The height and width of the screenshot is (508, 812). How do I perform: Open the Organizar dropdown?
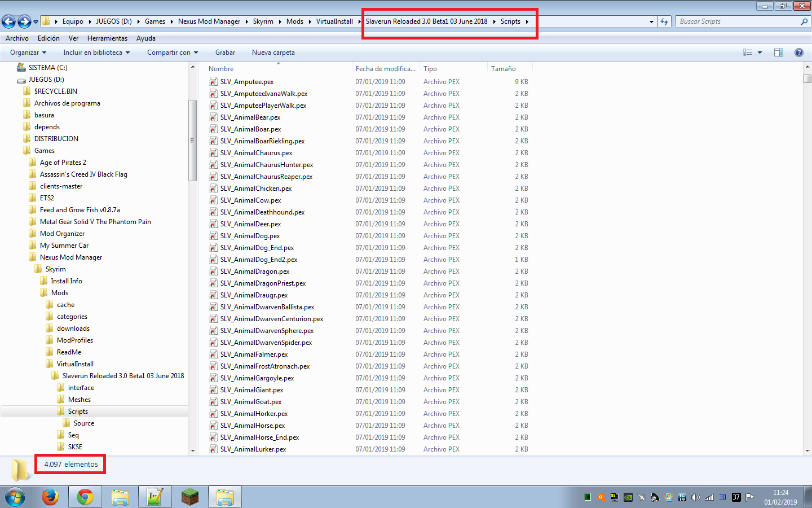[28, 52]
